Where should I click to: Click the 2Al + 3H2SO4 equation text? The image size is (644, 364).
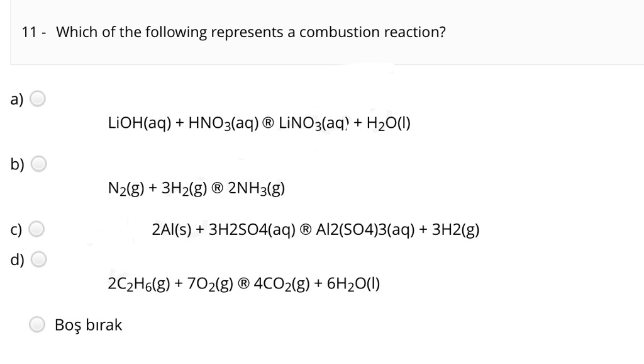point(316,229)
